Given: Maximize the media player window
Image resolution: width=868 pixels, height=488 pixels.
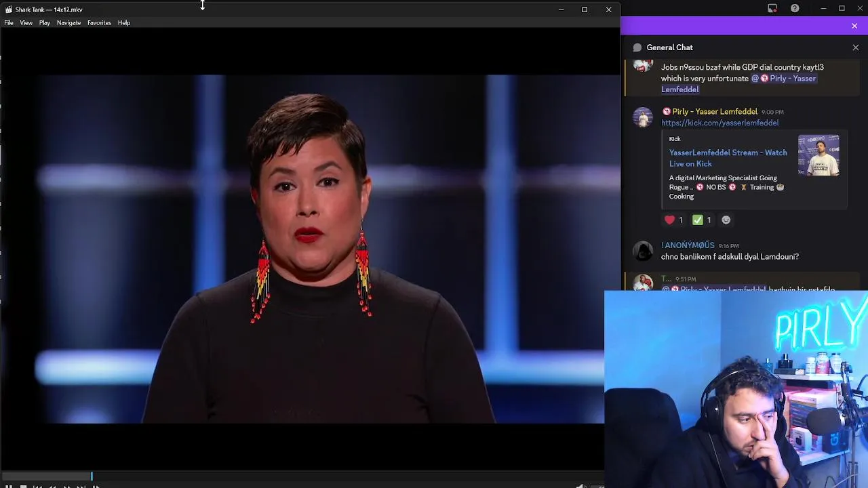Looking at the screenshot, I should [585, 9].
